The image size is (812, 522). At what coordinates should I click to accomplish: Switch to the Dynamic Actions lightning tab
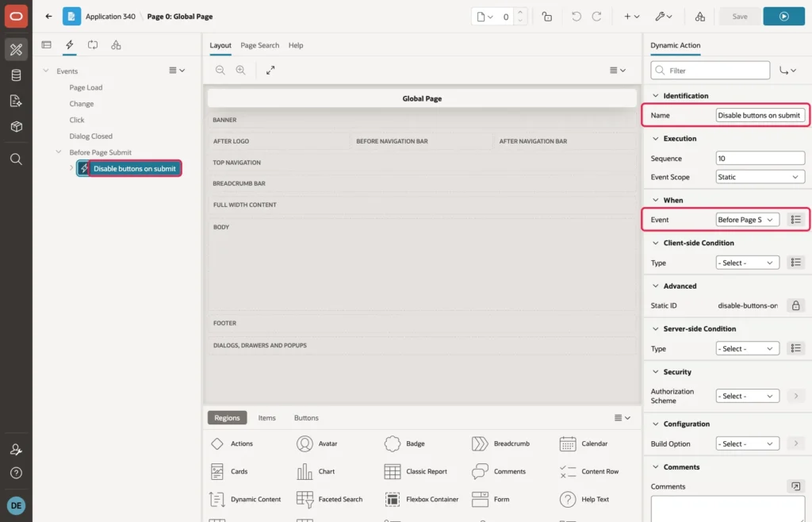70,45
